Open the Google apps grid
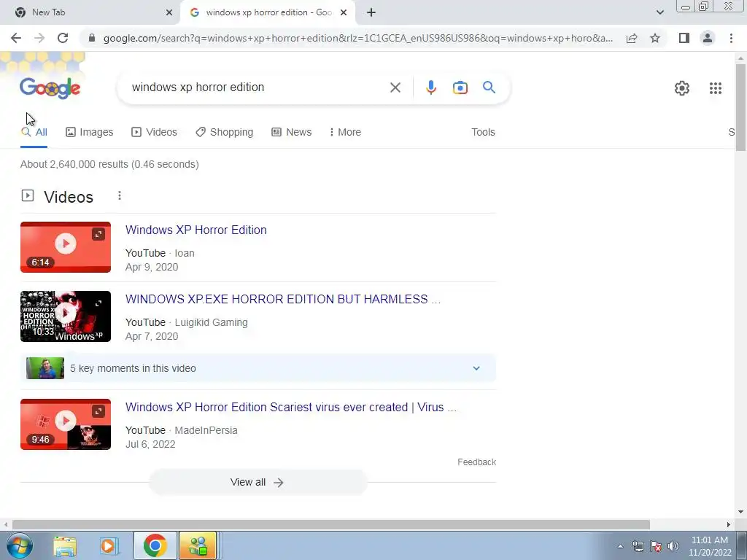This screenshot has height=560, width=747. pyautogui.click(x=715, y=88)
